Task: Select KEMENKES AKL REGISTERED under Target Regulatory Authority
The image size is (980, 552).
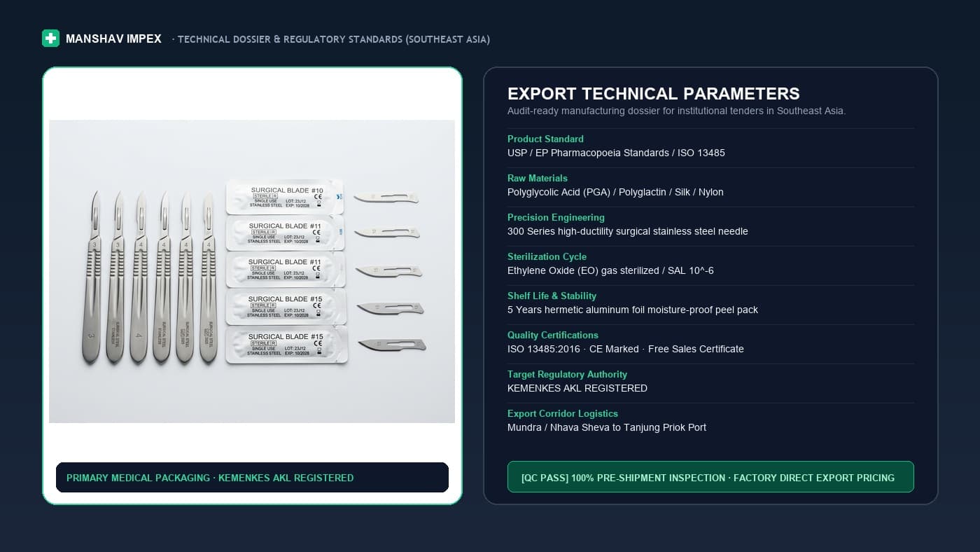Action: 577,388
